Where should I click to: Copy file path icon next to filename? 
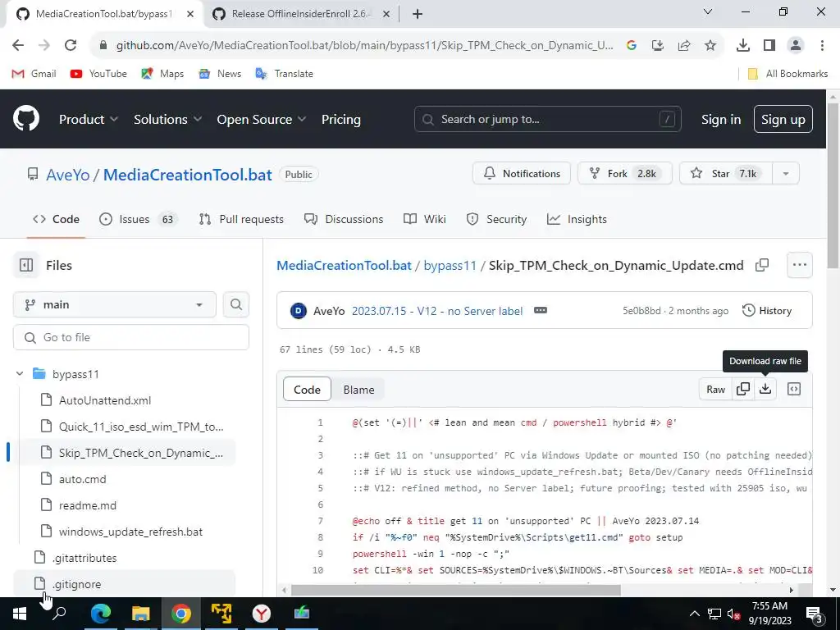pos(762,265)
